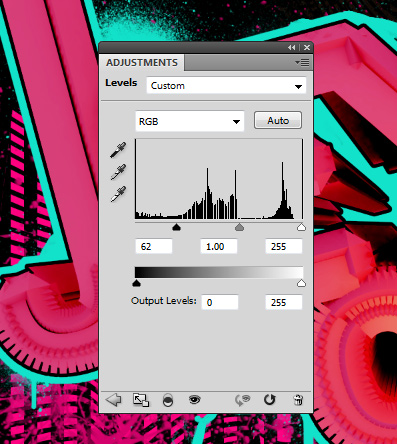Clip adjustment to layer below icon
The width and height of the screenshot is (397, 444).
pos(168,400)
